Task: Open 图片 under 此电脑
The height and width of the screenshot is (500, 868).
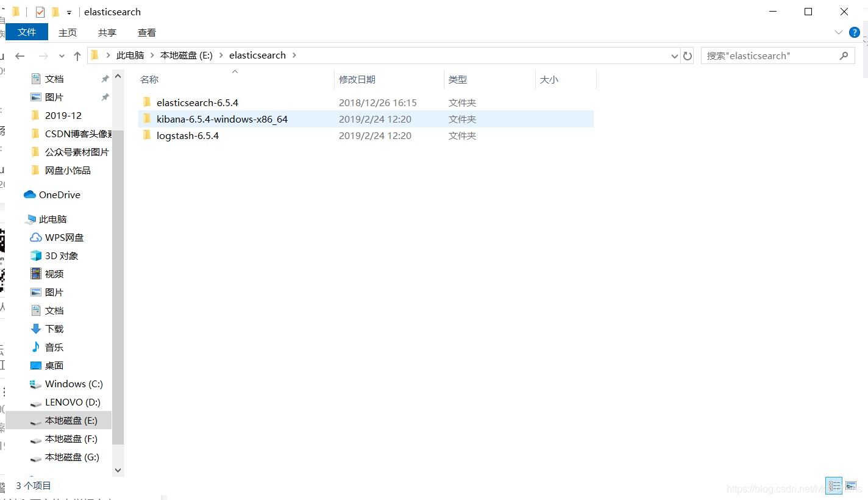Action: [54, 292]
